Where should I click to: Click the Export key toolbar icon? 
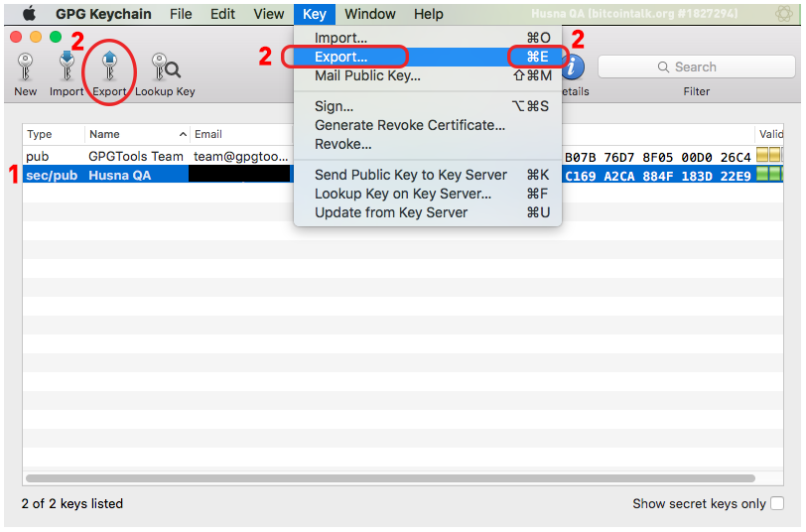click(x=109, y=66)
